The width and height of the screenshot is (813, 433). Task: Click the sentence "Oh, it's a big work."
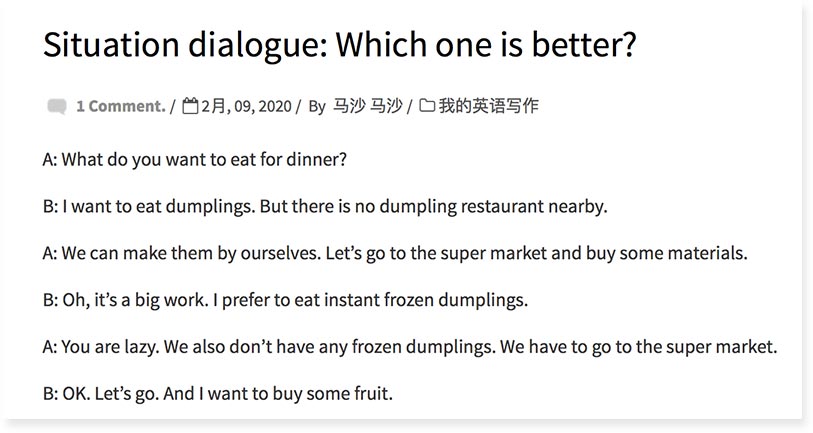pos(131,300)
